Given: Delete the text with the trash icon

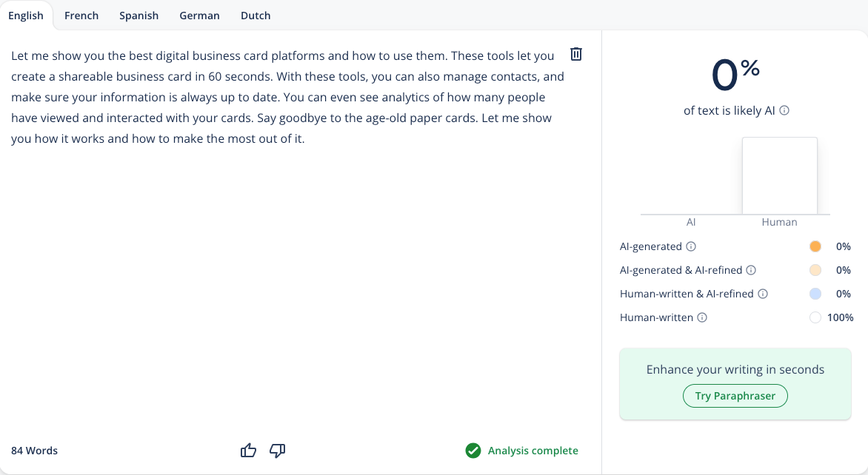Looking at the screenshot, I should (x=575, y=54).
